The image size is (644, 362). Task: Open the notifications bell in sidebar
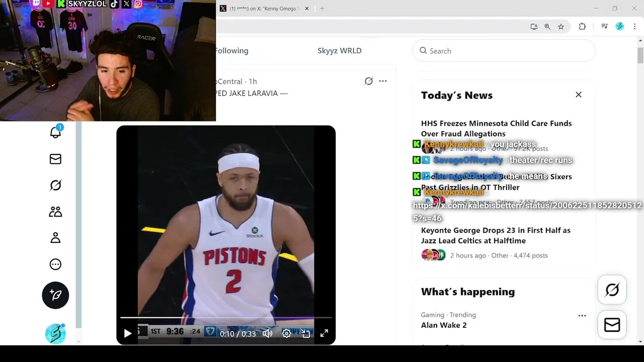tap(55, 132)
